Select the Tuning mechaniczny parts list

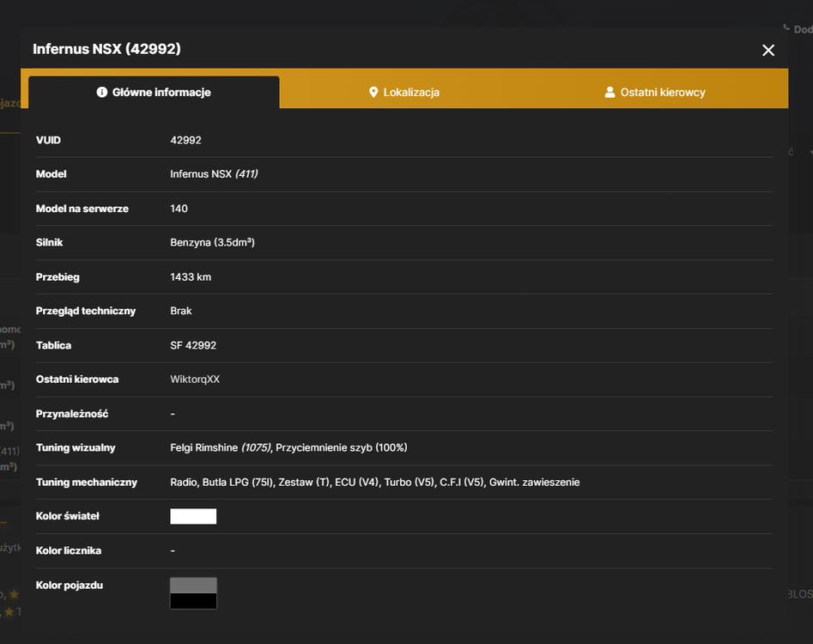pos(375,483)
